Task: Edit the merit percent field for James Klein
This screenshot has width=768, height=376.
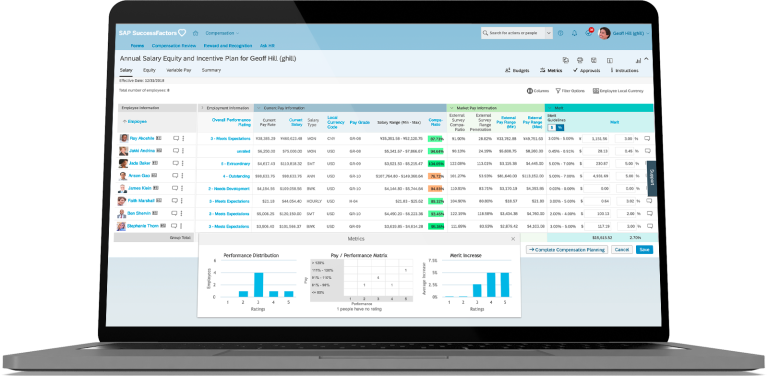Action: coord(625,188)
